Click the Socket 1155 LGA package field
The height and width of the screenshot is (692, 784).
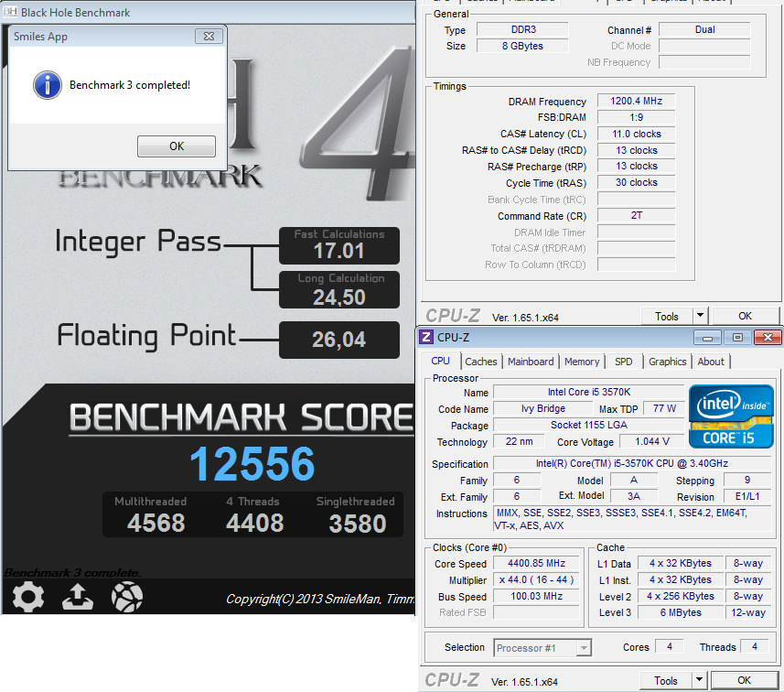tap(589, 426)
